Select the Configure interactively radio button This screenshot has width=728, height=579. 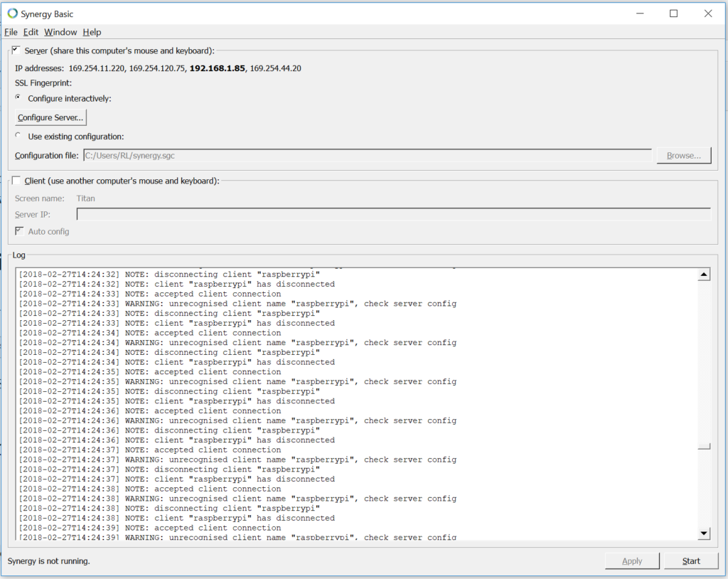pos(18,97)
